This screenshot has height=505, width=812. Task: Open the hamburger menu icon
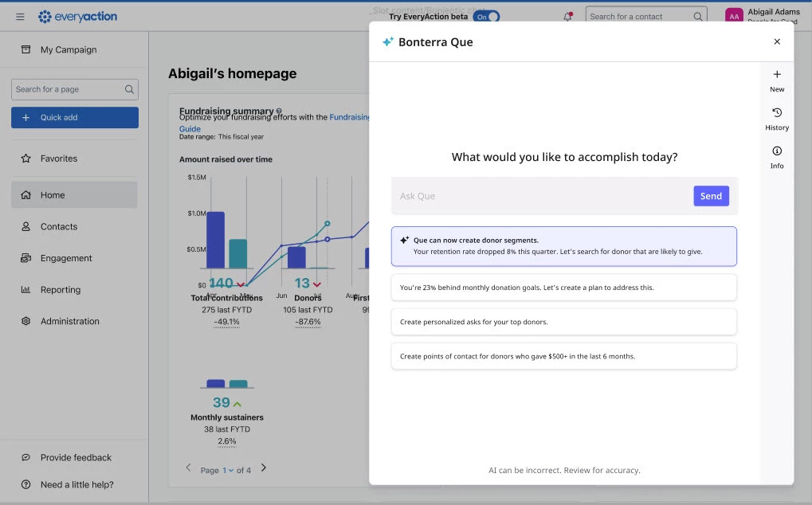pos(20,17)
